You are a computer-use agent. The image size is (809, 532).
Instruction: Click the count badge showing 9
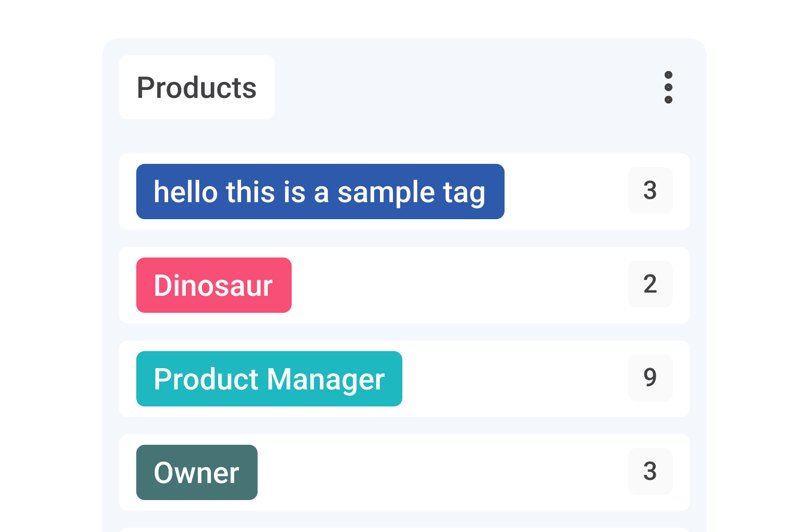650,378
